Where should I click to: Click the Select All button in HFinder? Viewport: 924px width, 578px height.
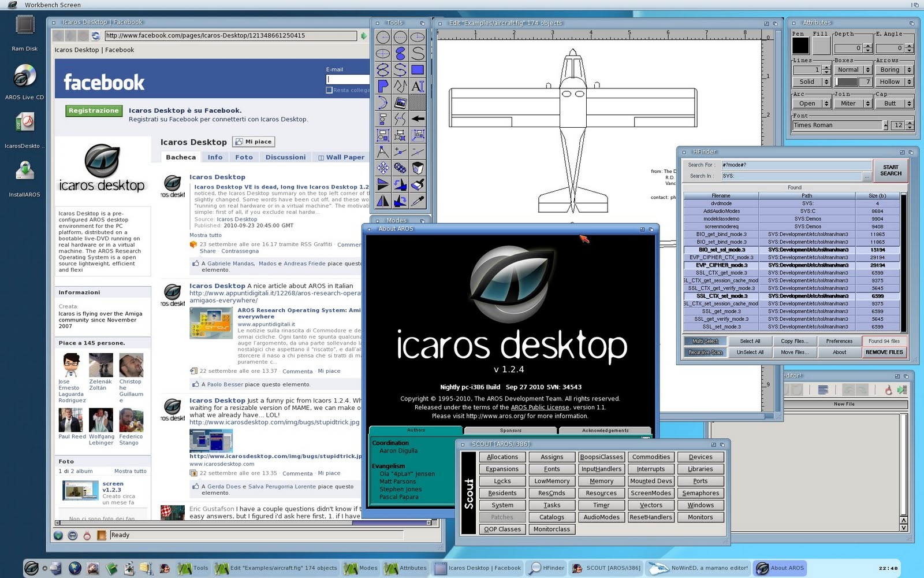pyautogui.click(x=750, y=341)
